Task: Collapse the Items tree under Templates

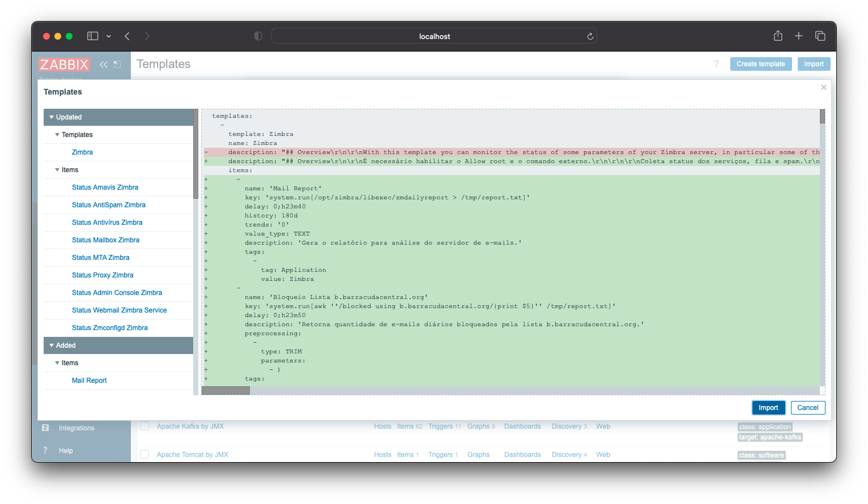Action: [57, 169]
